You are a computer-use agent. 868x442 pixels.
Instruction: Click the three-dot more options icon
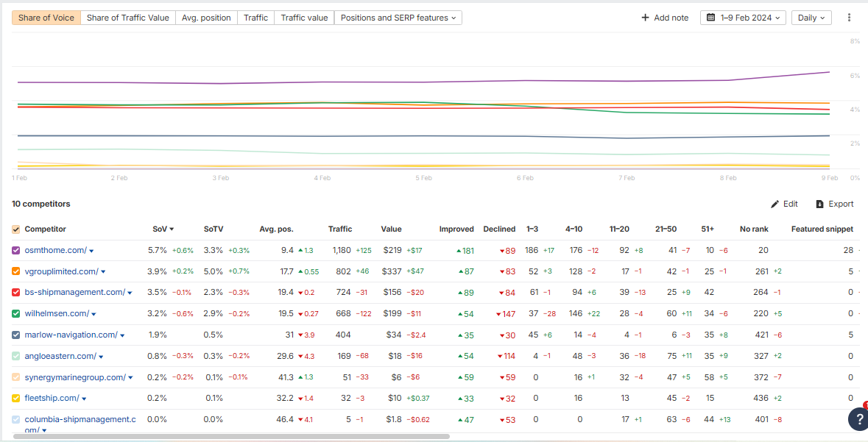pos(849,18)
